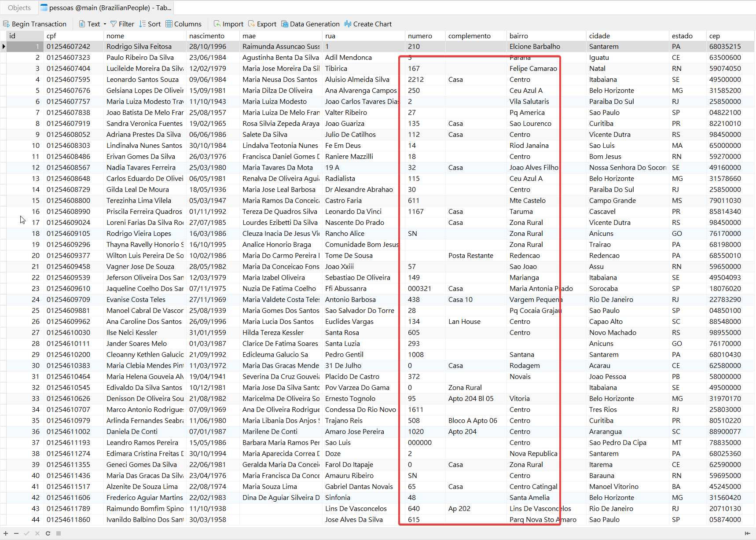Jump to last record icon
This screenshot has height=540, width=756.
point(747,533)
